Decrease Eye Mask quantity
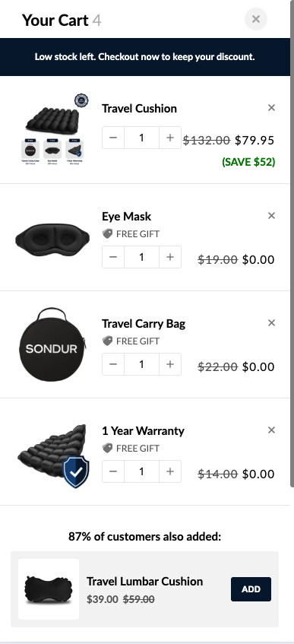Screen dimensions: 294x644 coord(113,257)
